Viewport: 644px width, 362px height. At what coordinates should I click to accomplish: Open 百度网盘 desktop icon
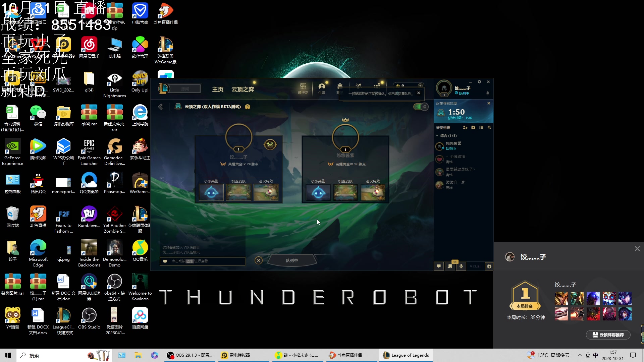click(140, 318)
